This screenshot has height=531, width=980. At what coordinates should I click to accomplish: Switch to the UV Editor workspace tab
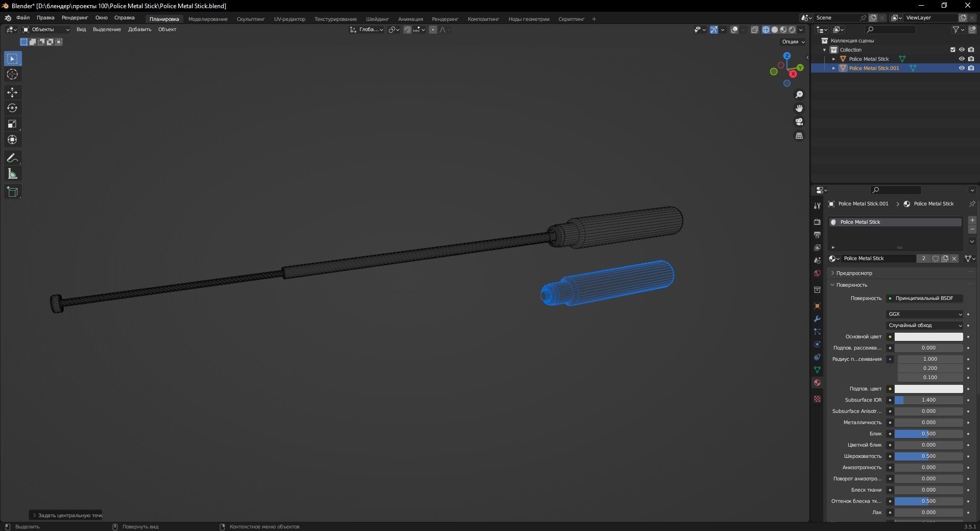[x=290, y=19]
